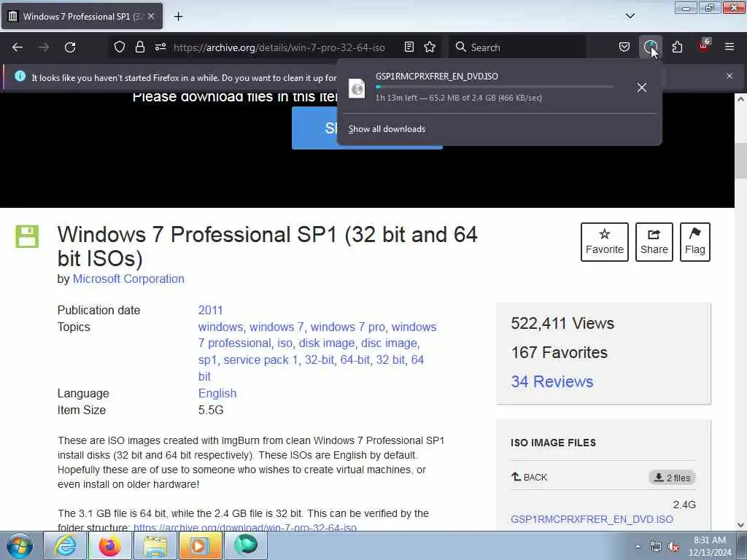Open the Firefox hamburger menu
Image resolution: width=747 pixels, height=560 pixels.
point(729,47)
